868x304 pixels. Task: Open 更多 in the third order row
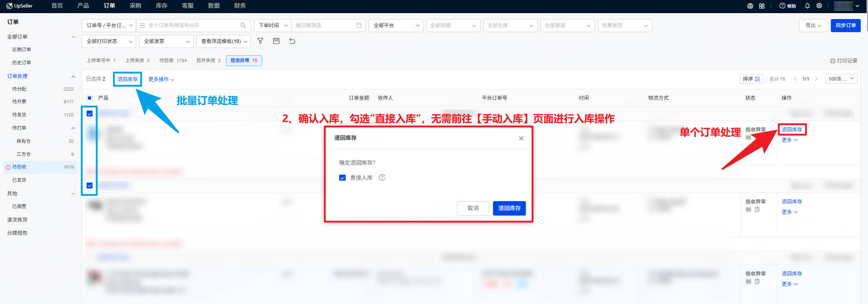[790, 284]
